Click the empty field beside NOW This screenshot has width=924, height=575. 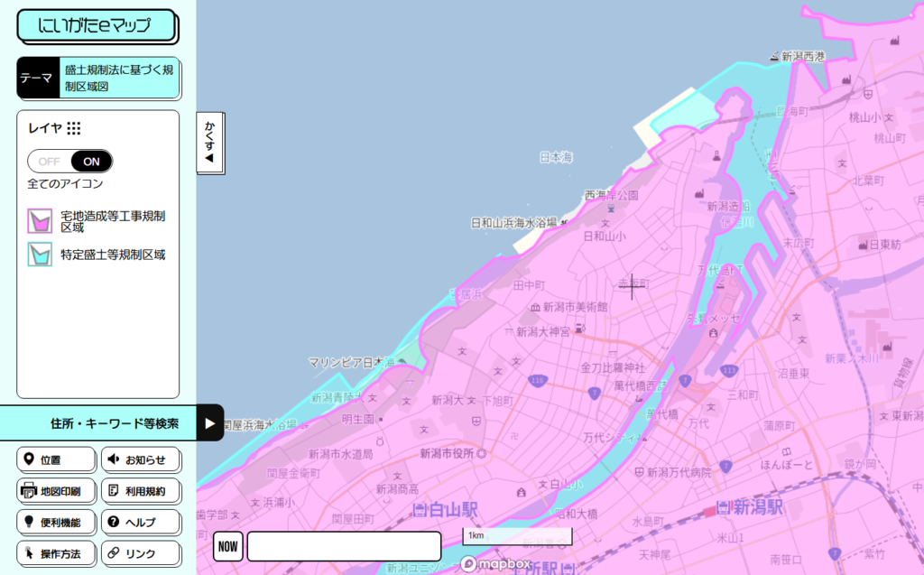pos(344,546)
